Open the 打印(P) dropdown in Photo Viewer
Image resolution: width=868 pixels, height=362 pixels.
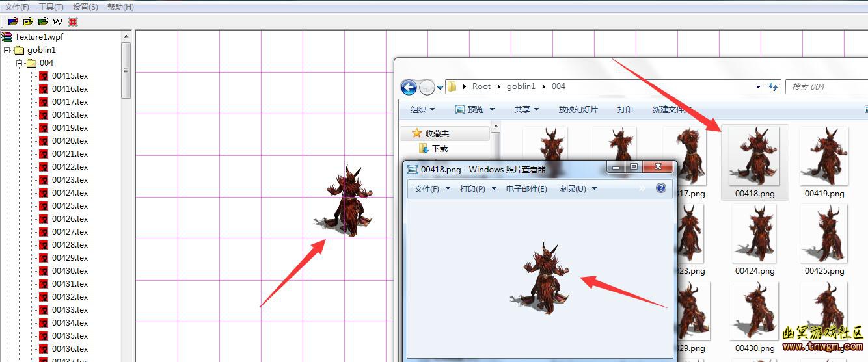coord(478,189)
